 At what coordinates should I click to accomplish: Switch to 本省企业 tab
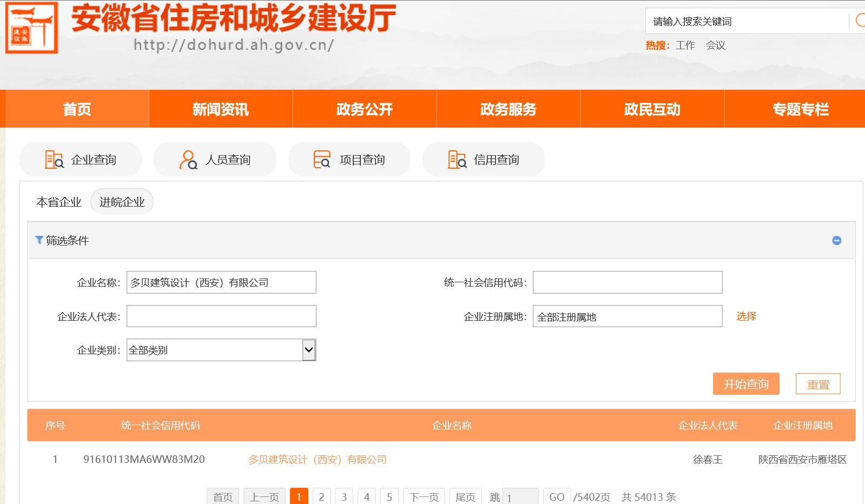click(58, 202)
